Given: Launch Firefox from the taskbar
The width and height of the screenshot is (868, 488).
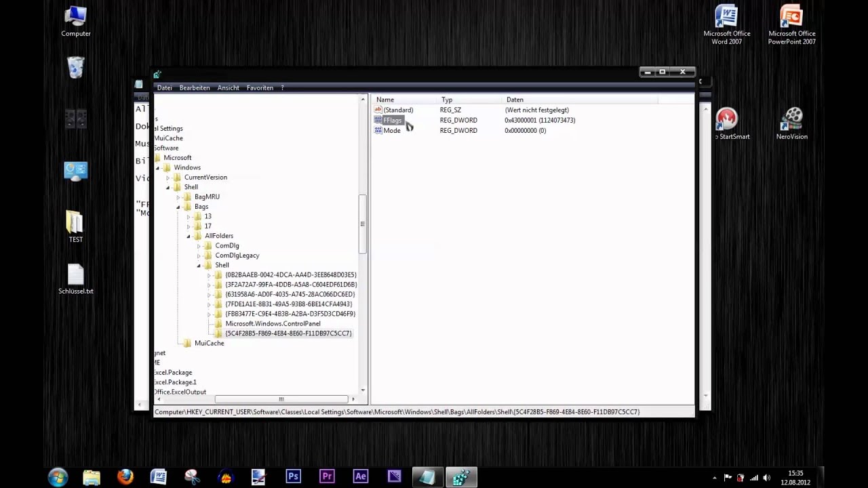Looking at the screenshot, I should point(125,476).
